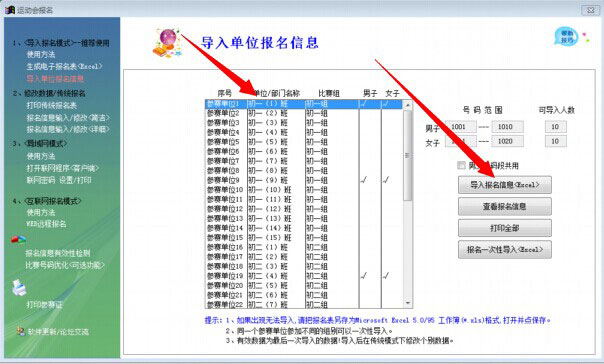Click the pie chart icon in the sidebar
Viewport: 604px width, 364px height.
coord(18,240)
